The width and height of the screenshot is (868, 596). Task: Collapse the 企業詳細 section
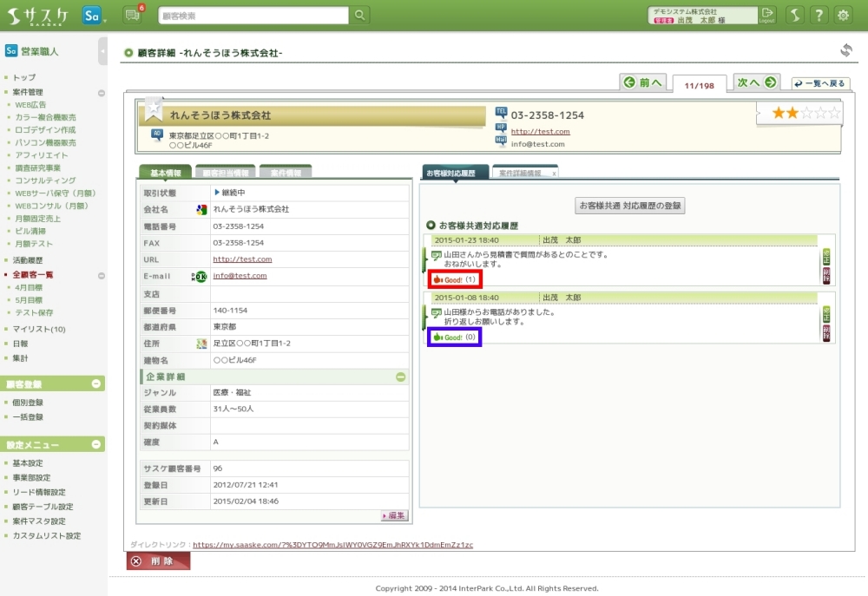(x=400, y=377)
